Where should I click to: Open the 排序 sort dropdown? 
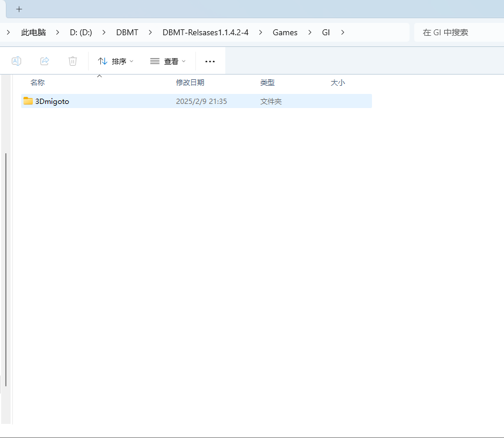(116, 61)
